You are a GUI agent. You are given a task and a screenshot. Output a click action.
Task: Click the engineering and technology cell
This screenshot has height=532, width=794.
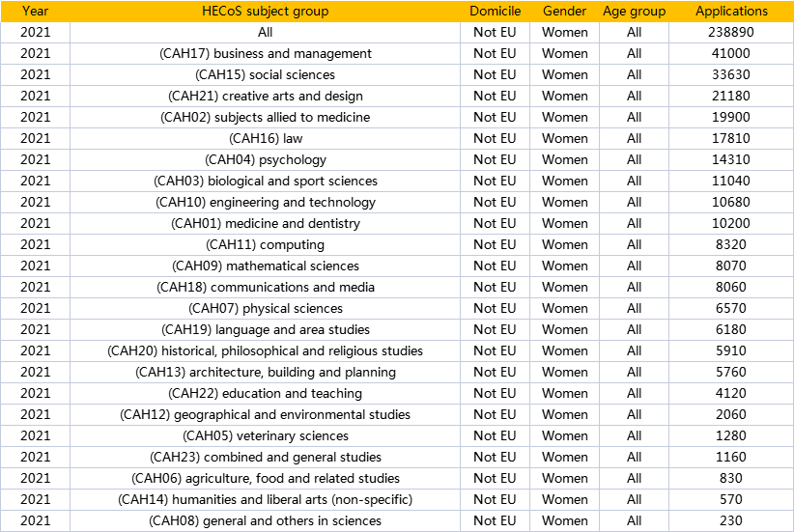265,202
